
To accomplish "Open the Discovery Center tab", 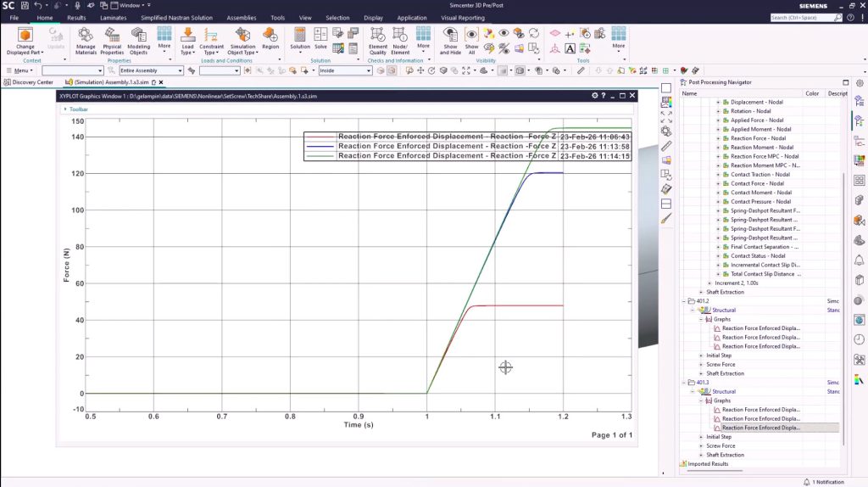I will point(29,82).
